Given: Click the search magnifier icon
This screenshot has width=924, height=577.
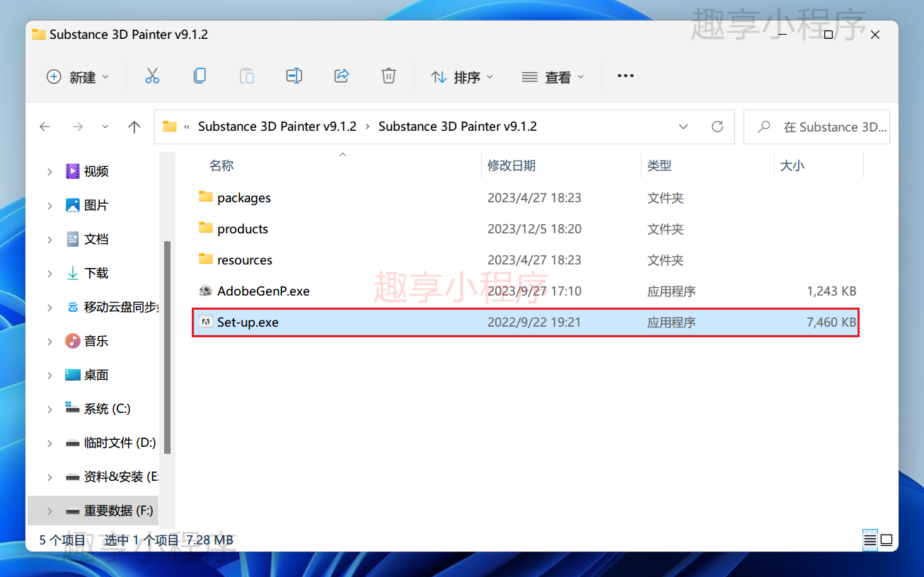Looking at the screenshot, I should click(764, 127).
